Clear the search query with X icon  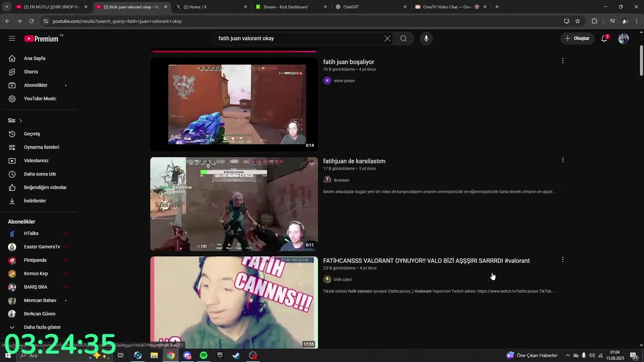(387, 39)
